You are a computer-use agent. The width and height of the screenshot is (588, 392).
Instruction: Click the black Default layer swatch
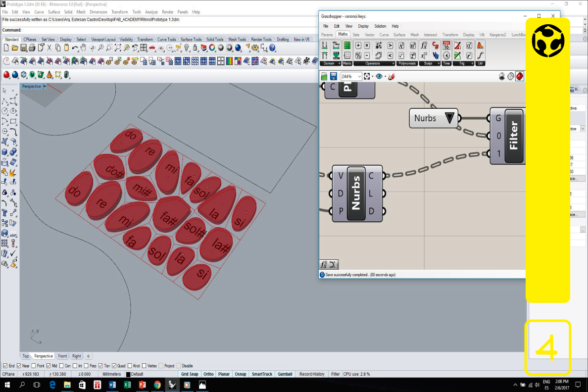point(128,375)
